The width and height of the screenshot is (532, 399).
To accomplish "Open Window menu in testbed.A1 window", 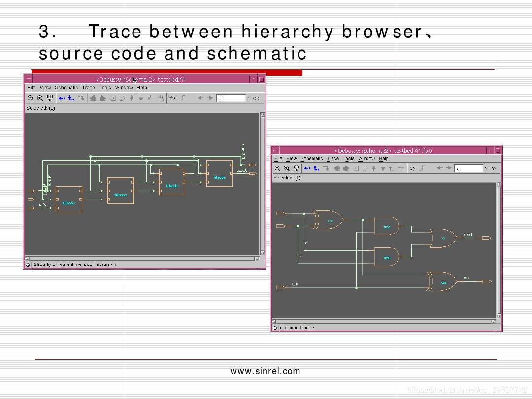I will [x=124, y=88].
